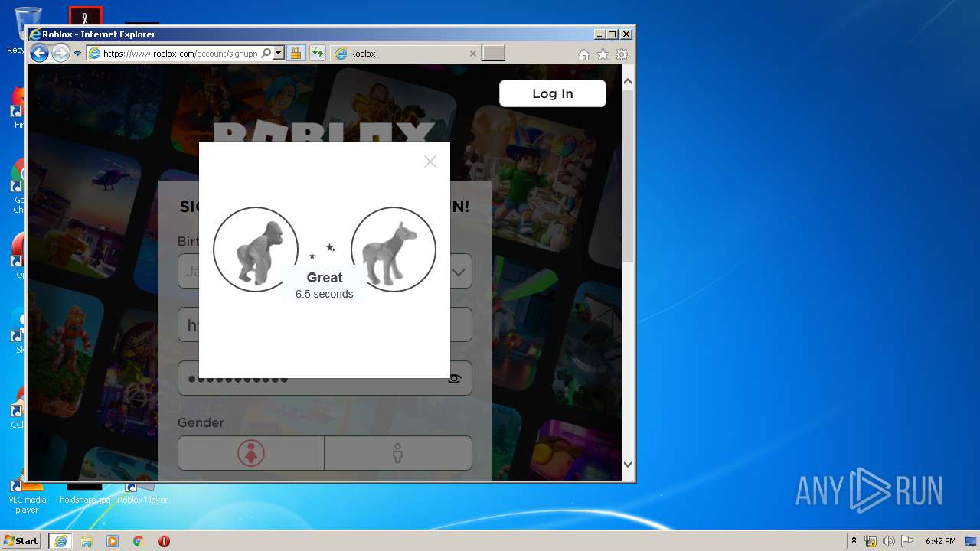Click the Action Center flag icon
This screenshot has height=551, width=980.
(x=907, y=541)
